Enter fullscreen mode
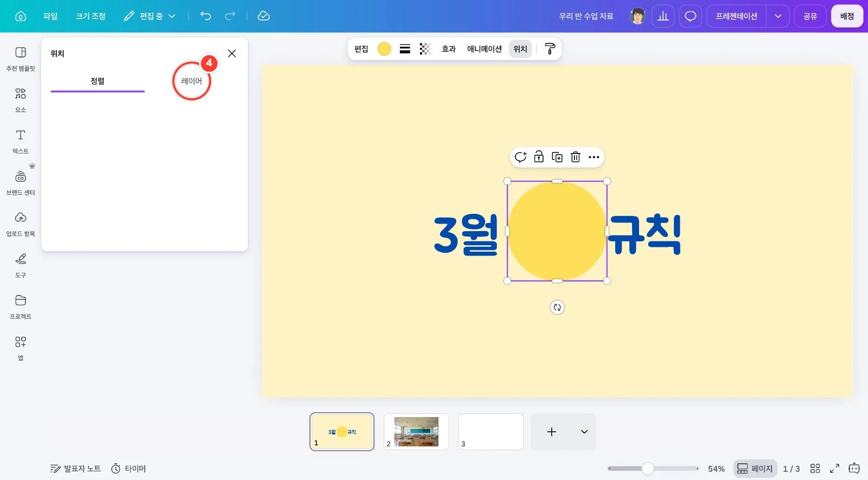868x480 pixels. 834,469
